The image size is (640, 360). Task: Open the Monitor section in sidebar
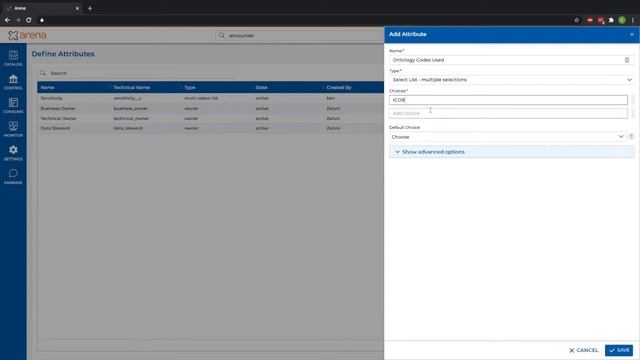pos(13,129)
